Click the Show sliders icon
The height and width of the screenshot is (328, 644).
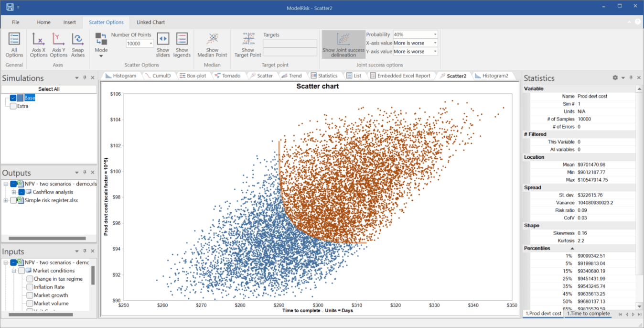[x=163, y=44]
